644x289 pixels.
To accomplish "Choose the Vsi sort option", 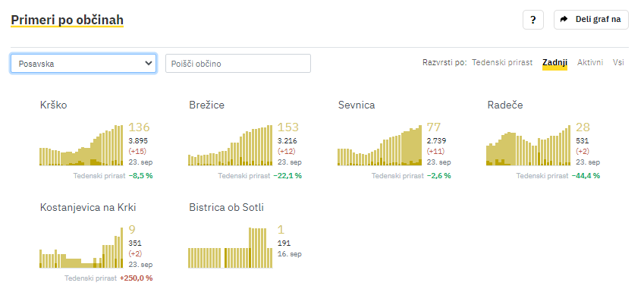I will point(618,63).
